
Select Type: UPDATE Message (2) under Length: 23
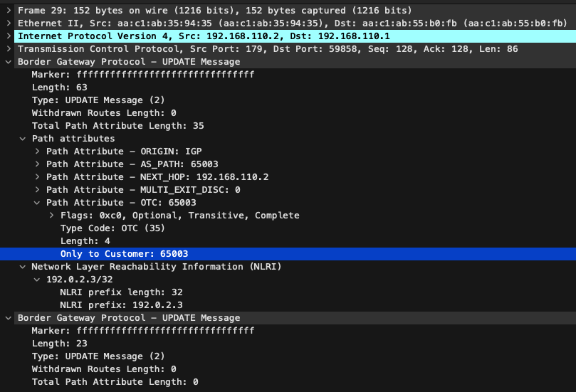click(x=98, y=356)
